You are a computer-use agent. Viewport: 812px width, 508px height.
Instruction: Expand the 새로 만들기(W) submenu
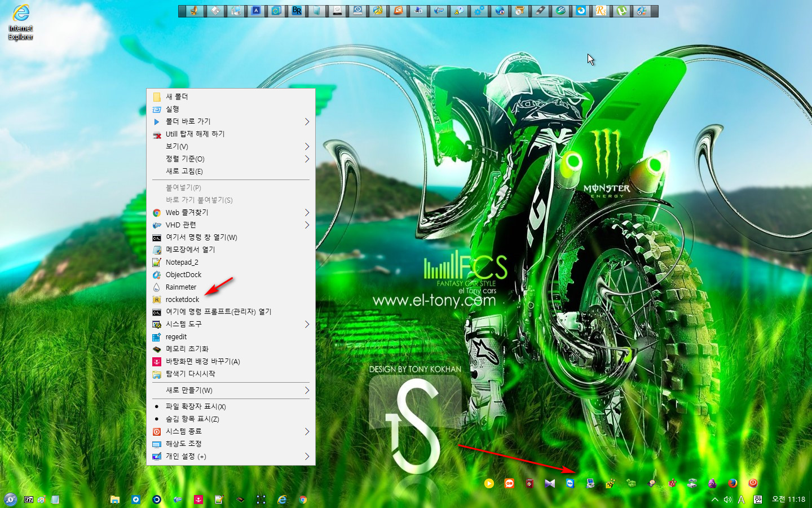click(231, 390)
